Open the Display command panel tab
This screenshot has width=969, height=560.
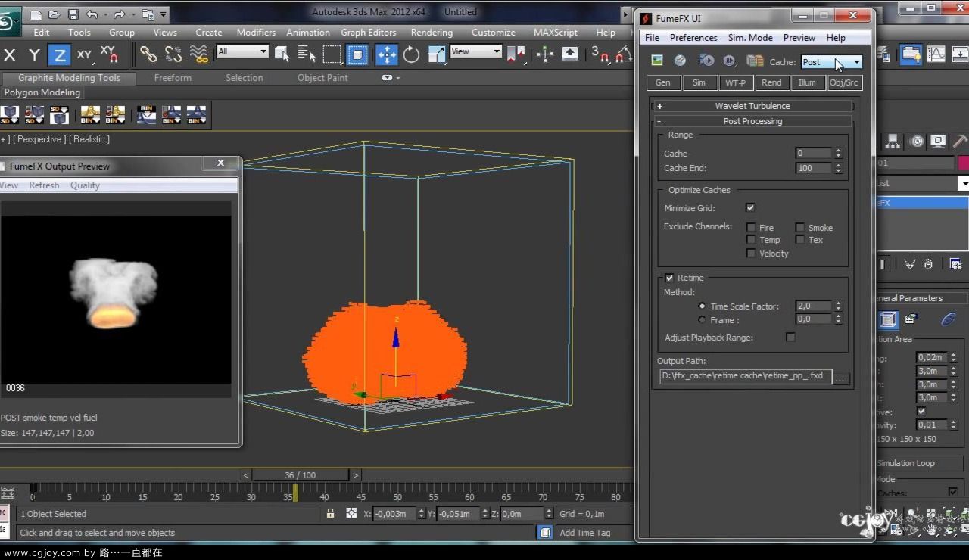coord(939,141)
